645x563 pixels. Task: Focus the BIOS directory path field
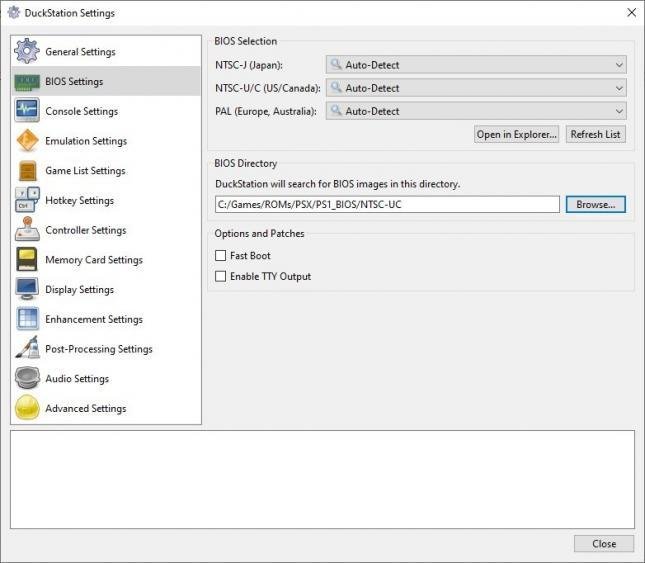pyautogui.click(x=387, y=204)
